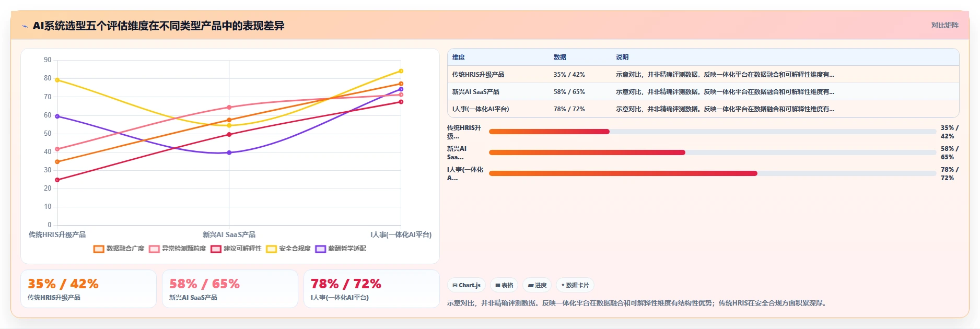Click the 传统HRIS升 progress bar

[x=713, y=132]
